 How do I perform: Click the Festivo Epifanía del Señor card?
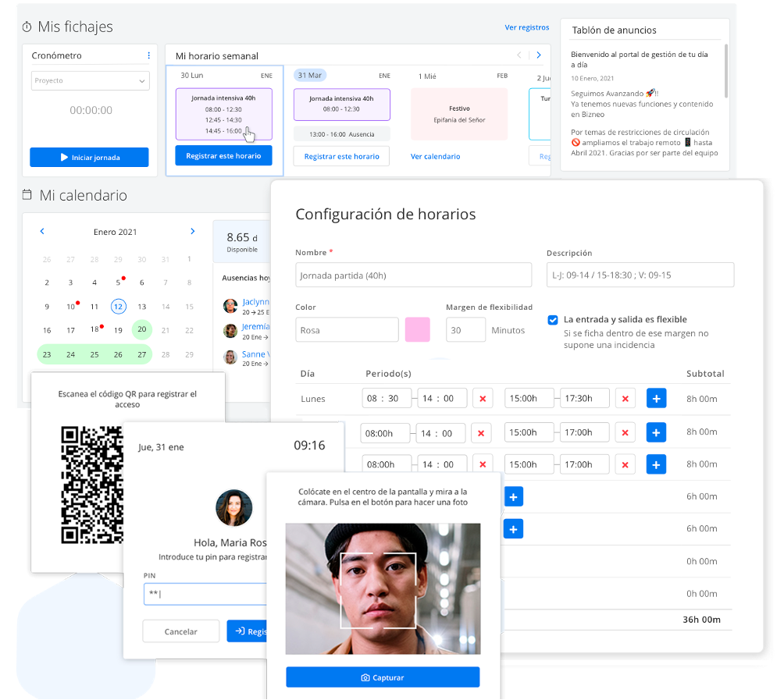click(x=459, y=114)
